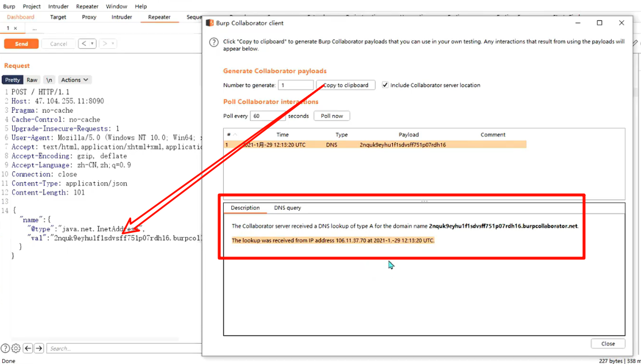Maximize the Burp Collaborator client window
The height and width of the screenshot is (364, 641).
pos(600,23)
